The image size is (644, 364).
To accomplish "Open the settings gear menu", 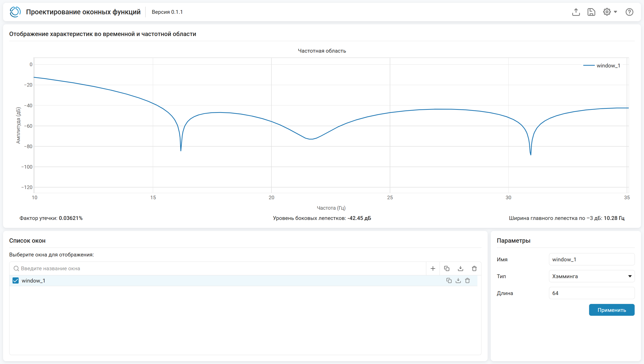I will pyautogui.click(x=610, y=12).
